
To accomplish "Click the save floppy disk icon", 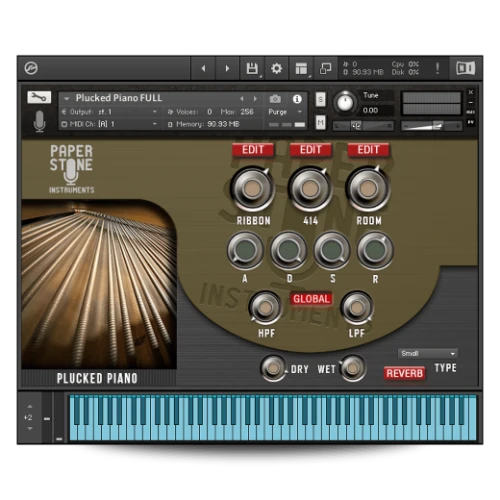I will (252, 69).
